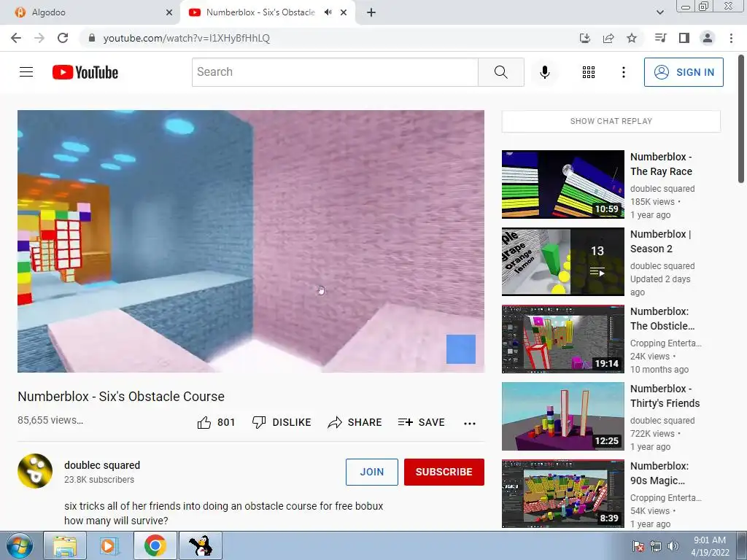Open the YouTube apps grid icon

(589, 72)
